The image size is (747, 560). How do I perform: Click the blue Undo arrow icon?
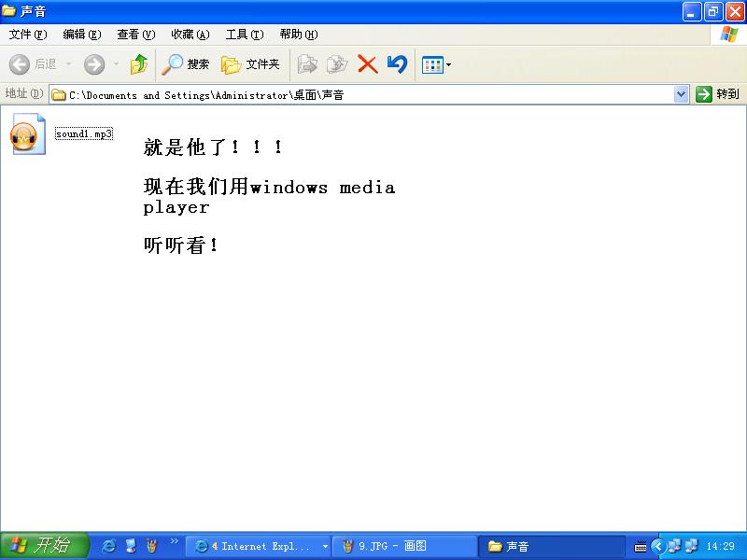397,64
